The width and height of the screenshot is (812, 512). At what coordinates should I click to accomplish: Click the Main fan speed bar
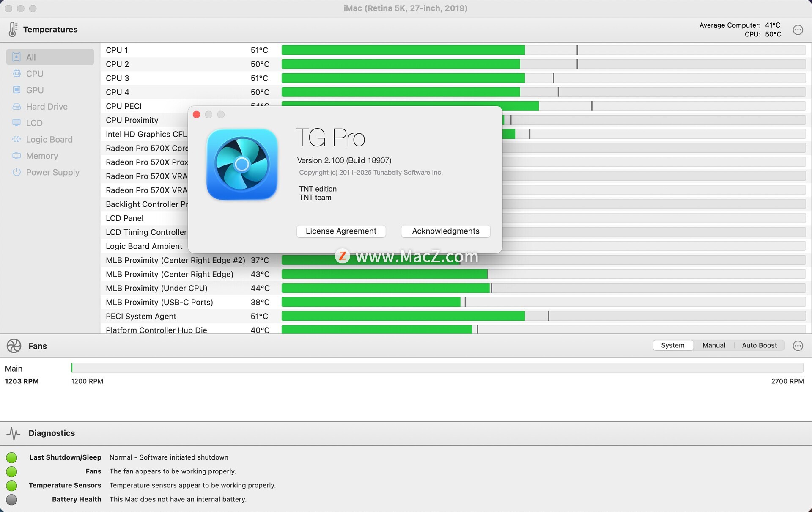click(437, 368)
